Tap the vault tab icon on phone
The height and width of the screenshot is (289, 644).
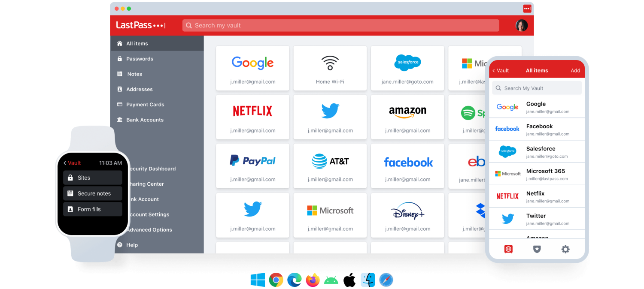(x=509, y=249)
